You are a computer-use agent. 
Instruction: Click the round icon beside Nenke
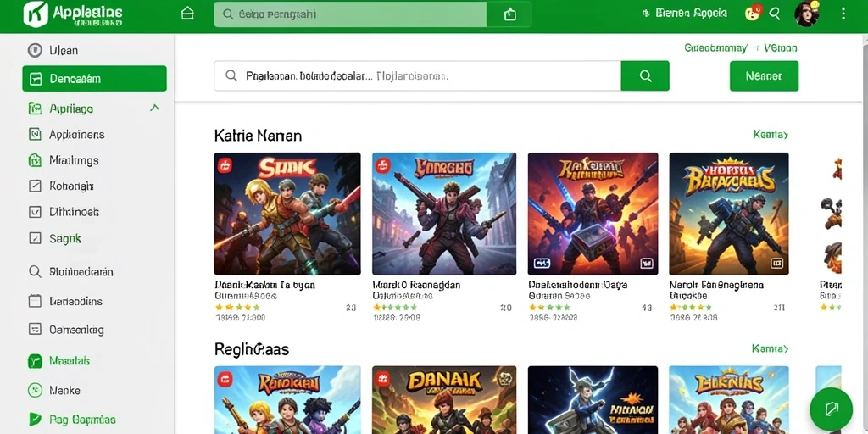(x=34, y=390)
